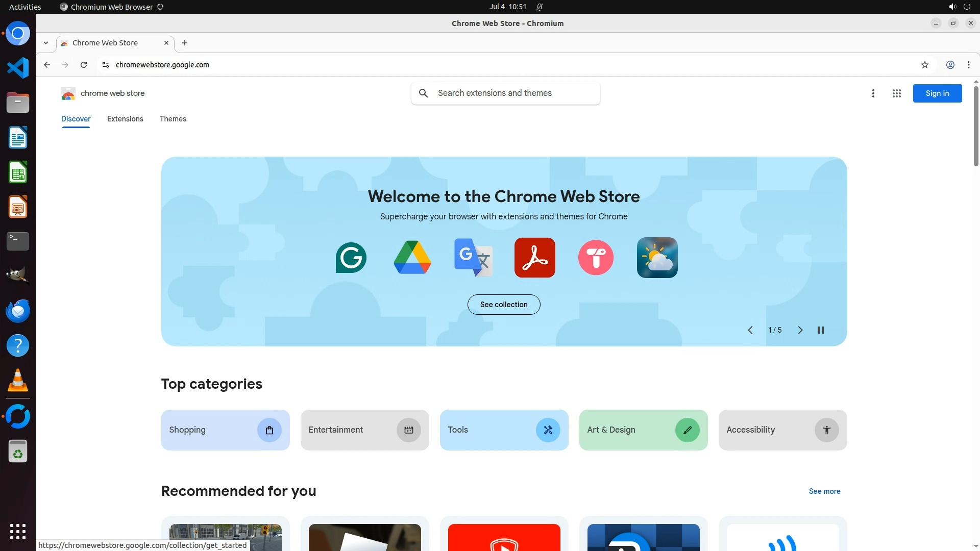The width and height of the screenshot is (980, 551).
Task: Switch to the Extensions tab
Action: (x=125, y=119)
